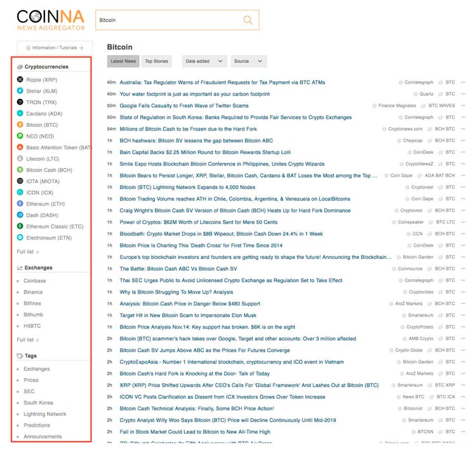This screenshot has height=451, width=476.
Task: Click the Basic Attention Token icon
Action: click(x=20, y=147)
